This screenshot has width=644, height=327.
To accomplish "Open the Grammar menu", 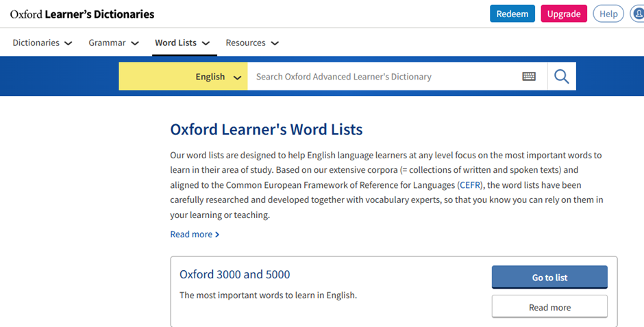I will click(114, 43).
